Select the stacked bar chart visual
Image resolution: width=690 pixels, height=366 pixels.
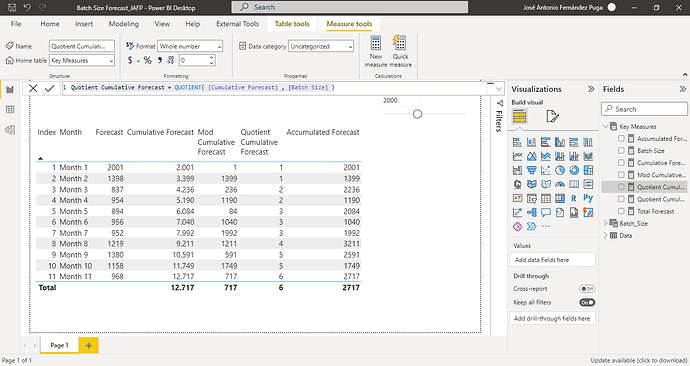tap(518, 142)
